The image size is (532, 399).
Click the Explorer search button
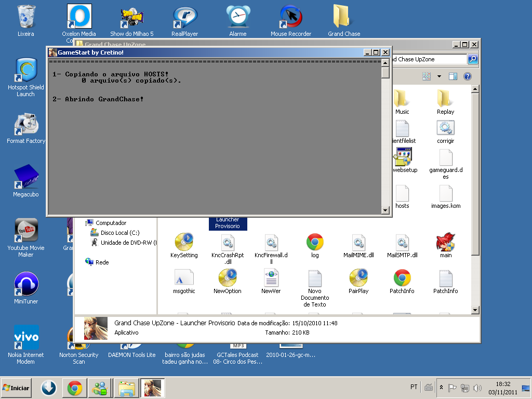tap(473, 59)
